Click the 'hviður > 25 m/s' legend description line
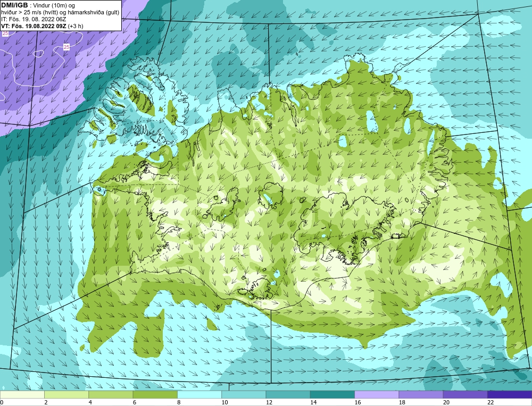The image size is (532, 406). (60, 12)
